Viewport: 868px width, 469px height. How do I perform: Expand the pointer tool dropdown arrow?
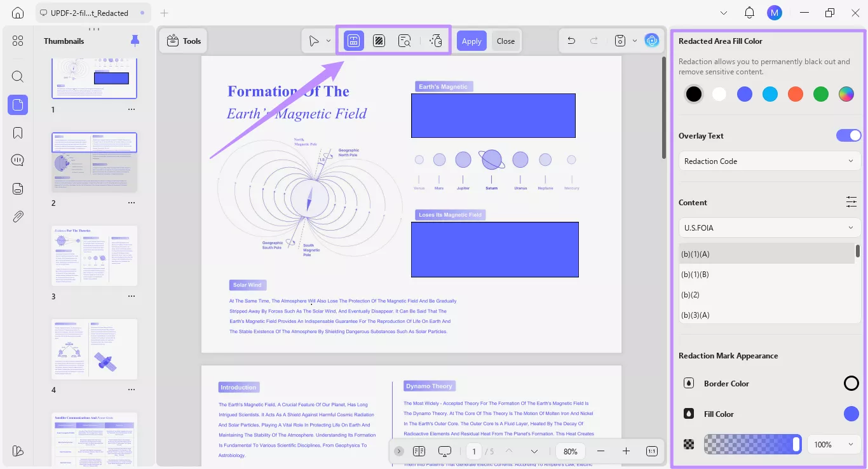tap(329, 41)
